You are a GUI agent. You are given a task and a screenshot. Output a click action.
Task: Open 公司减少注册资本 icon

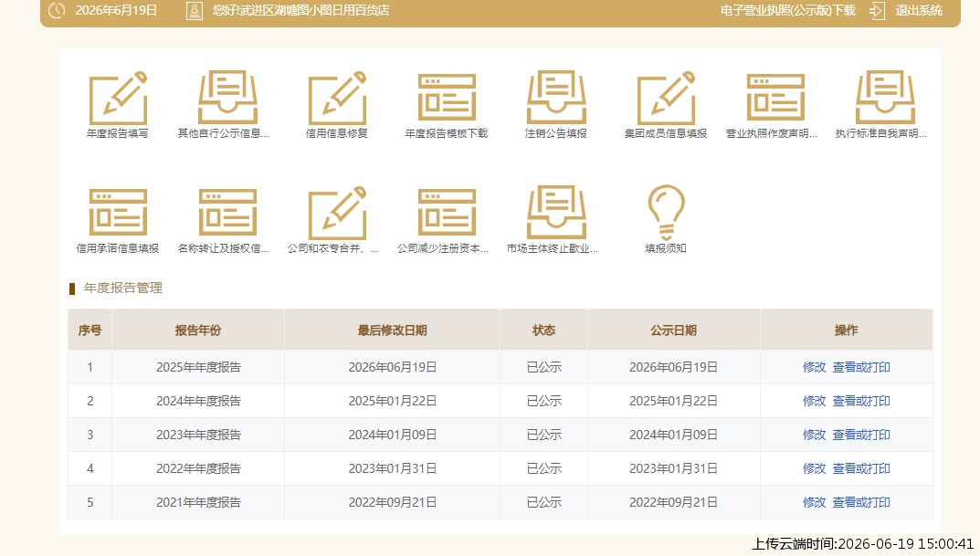(x=447, y=213)
